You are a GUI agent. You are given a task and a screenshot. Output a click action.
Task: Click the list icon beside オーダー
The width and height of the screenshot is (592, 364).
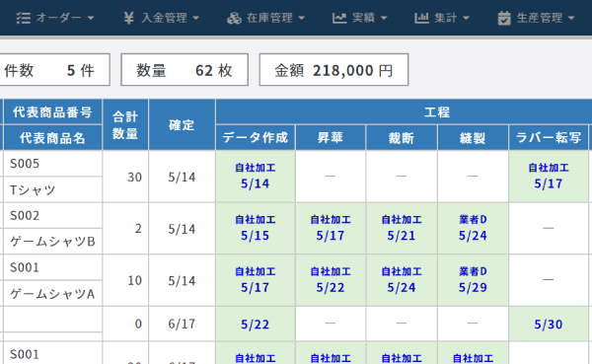[x=24, y=18]
